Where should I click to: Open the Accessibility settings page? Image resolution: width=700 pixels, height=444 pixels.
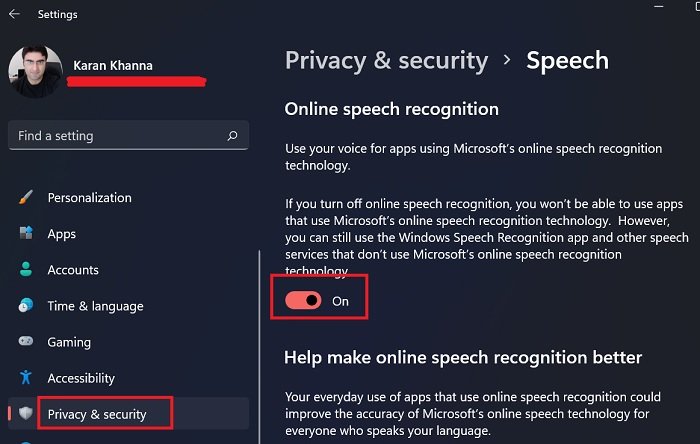tap(81, 378)
